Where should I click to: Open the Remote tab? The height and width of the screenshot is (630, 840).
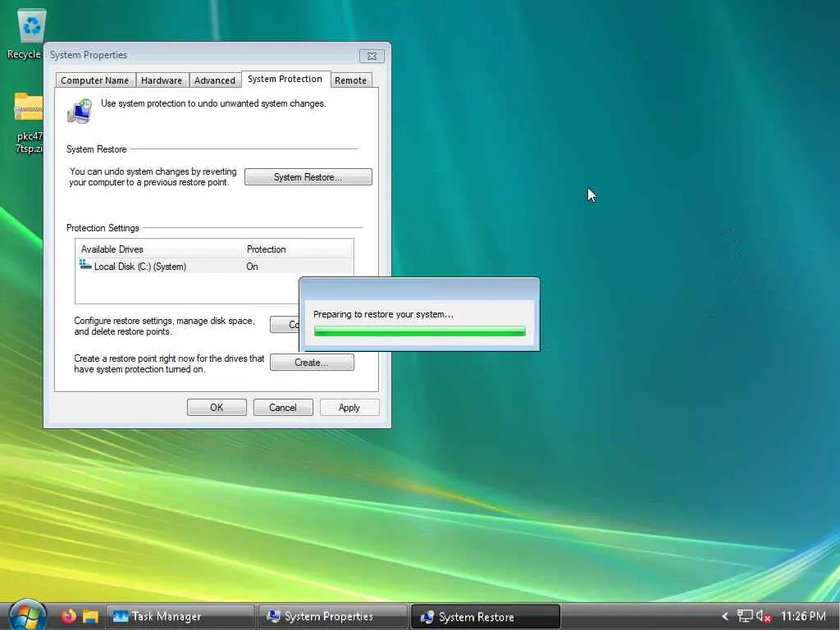351,80
